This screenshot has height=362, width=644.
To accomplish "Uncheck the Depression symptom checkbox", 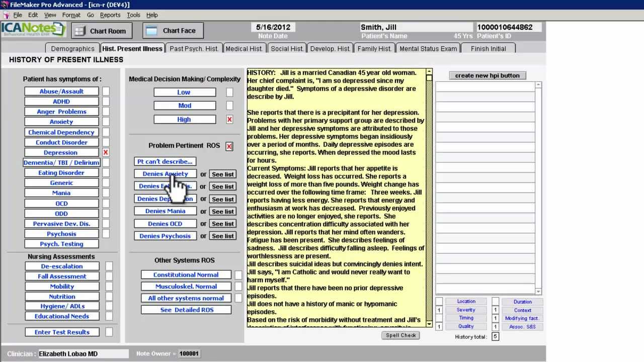I will pos(106,152).
